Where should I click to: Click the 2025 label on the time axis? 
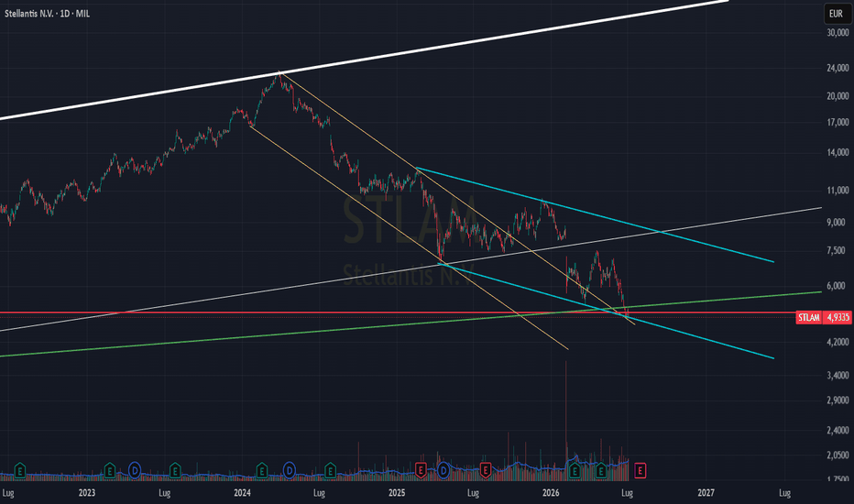click(397, 493)
